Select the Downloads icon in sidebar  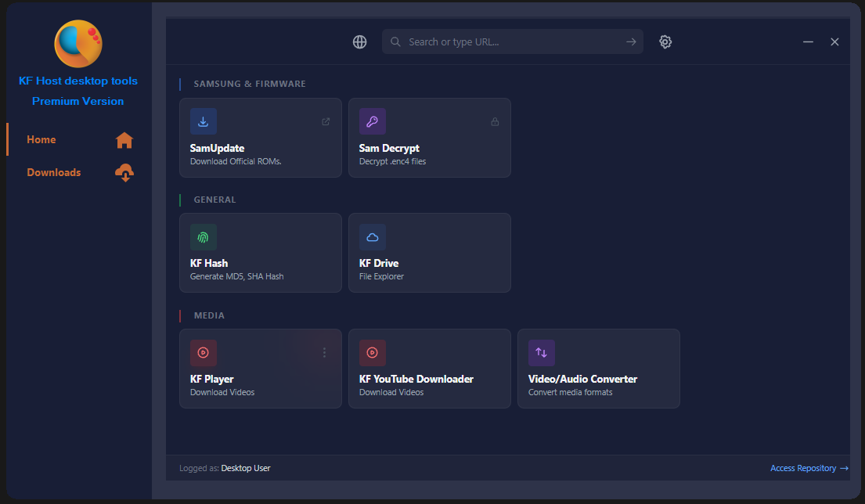124,172
